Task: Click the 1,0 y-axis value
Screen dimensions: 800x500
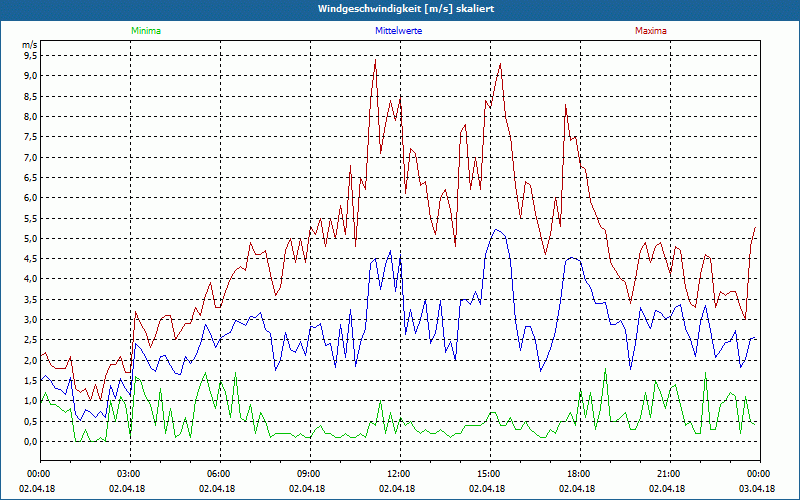Action: [x=32, y=401]
